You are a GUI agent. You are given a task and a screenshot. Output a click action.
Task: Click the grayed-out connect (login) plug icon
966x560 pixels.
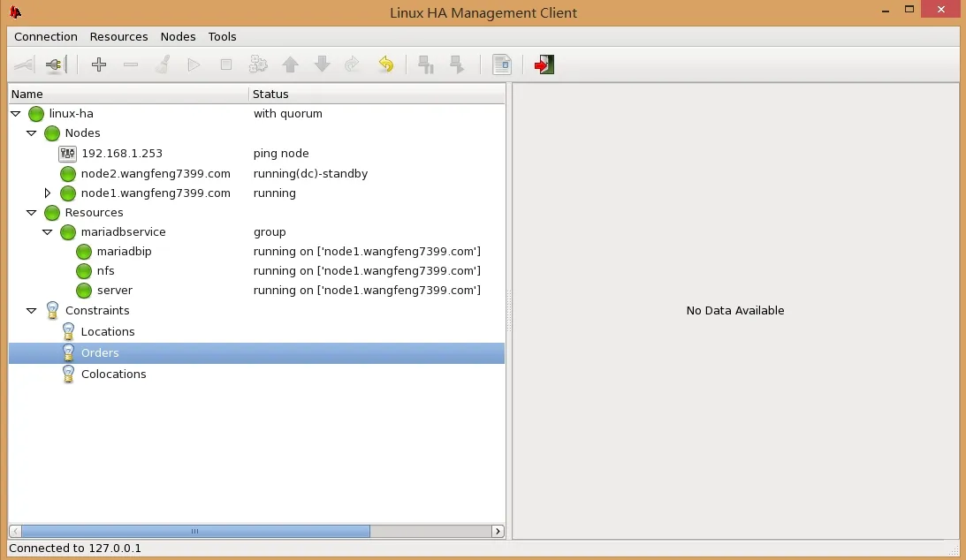tap(24, 64)
